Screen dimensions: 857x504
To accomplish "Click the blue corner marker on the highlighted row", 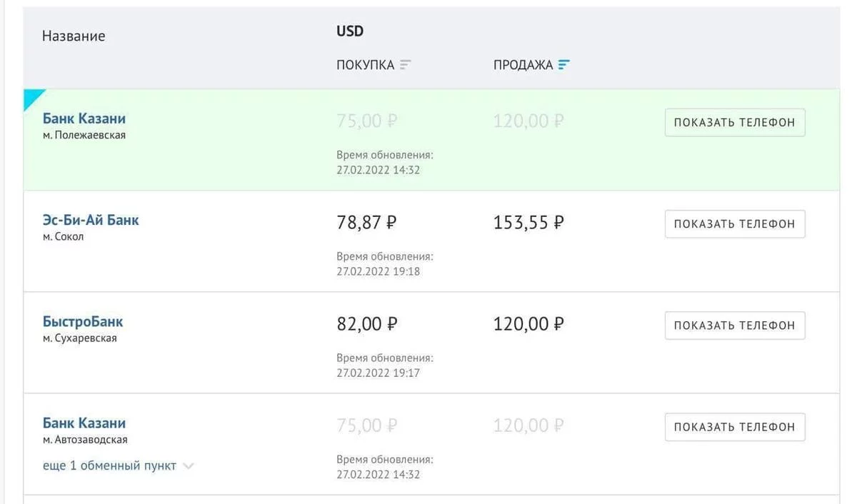I will 32,98.
